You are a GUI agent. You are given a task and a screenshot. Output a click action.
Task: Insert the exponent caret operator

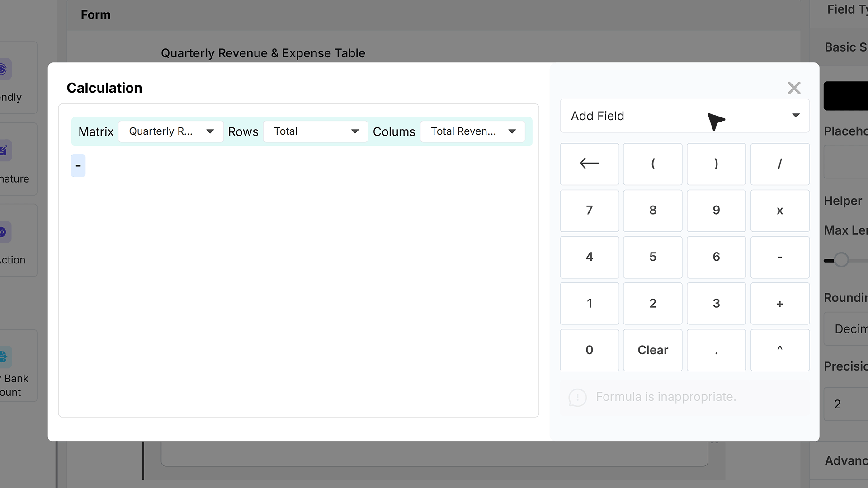tap(780, 350)
